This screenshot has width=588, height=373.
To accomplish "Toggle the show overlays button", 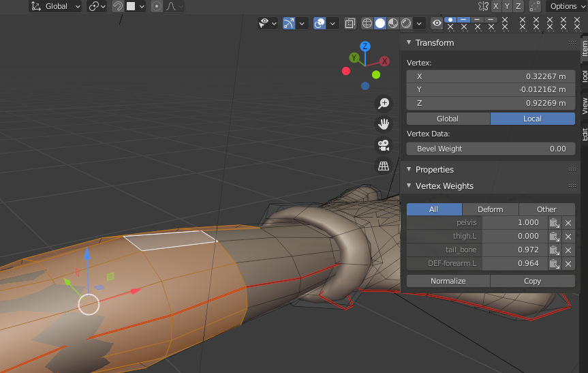I will pyautogui.click(x=320, y=23).
